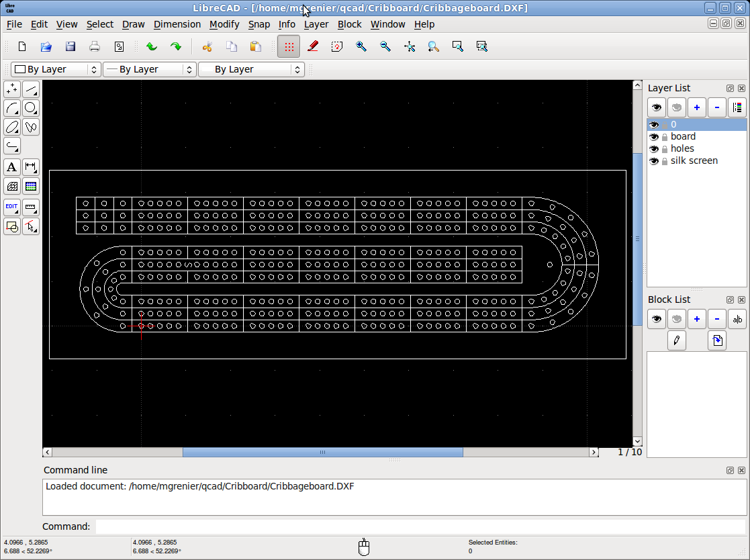This screenshot has width=750, height=560.
Task: Activate the Auto Zoom tool
Action: tap(410, 46)
